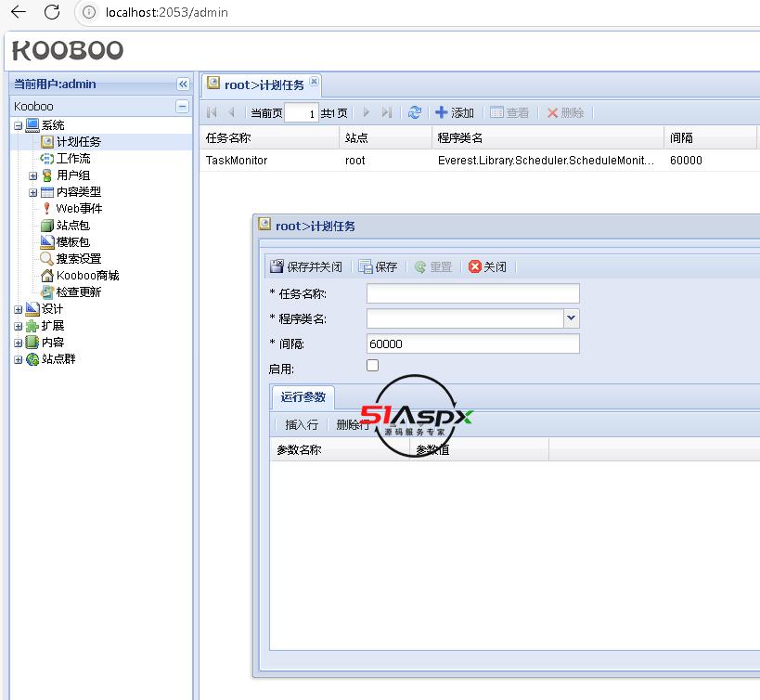This screenshot has width=760, height=700.
Task: Switch to the root>计划任务 tab
Action: [264, 84]
